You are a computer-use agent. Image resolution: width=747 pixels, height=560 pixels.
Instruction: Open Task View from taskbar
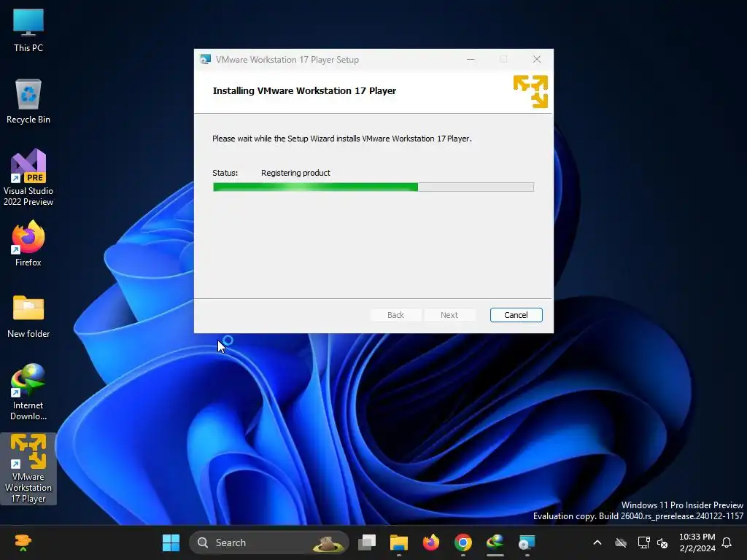pyautogui.click(x=367, y=542)
